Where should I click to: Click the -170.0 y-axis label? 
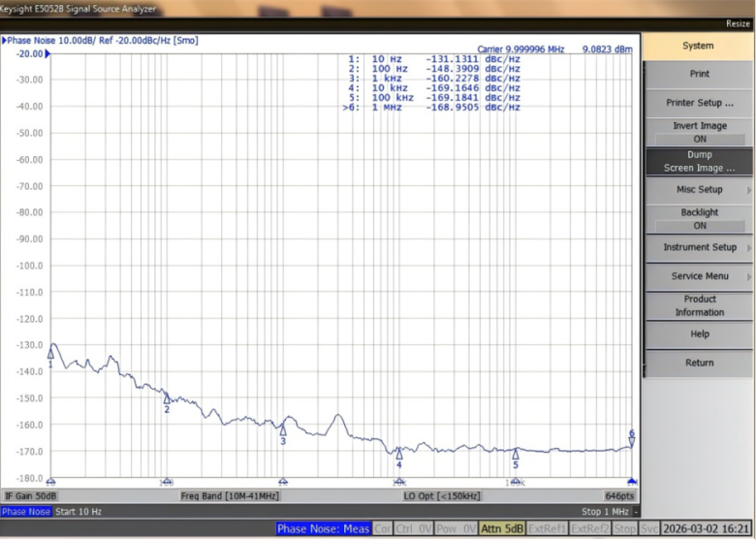[x=29, y=452]
